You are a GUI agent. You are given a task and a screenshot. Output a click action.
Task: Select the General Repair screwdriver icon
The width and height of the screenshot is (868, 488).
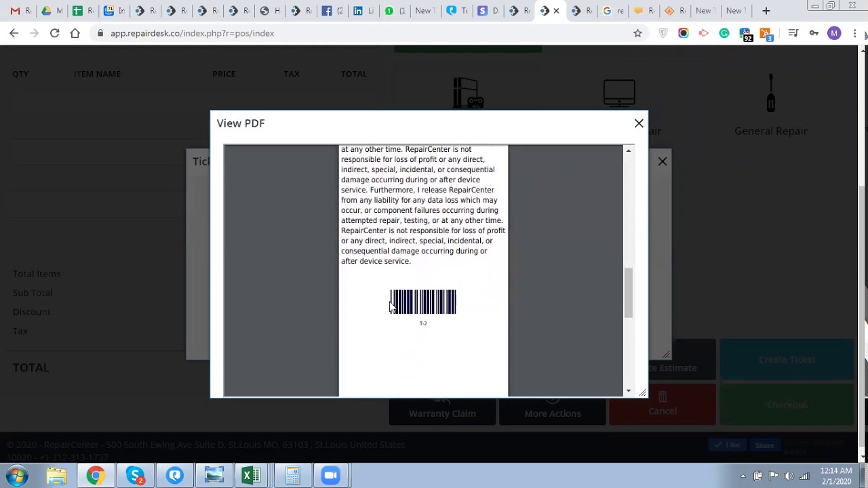771,93
